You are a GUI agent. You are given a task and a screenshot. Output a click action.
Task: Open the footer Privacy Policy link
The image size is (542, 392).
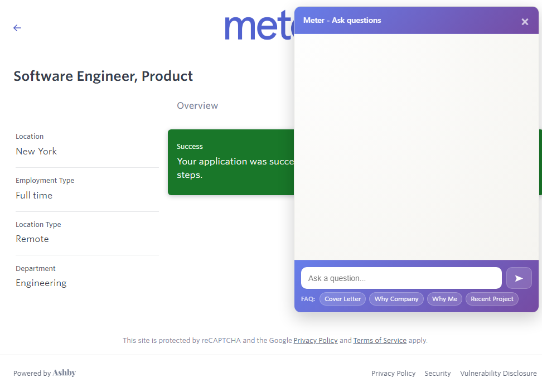393,374
